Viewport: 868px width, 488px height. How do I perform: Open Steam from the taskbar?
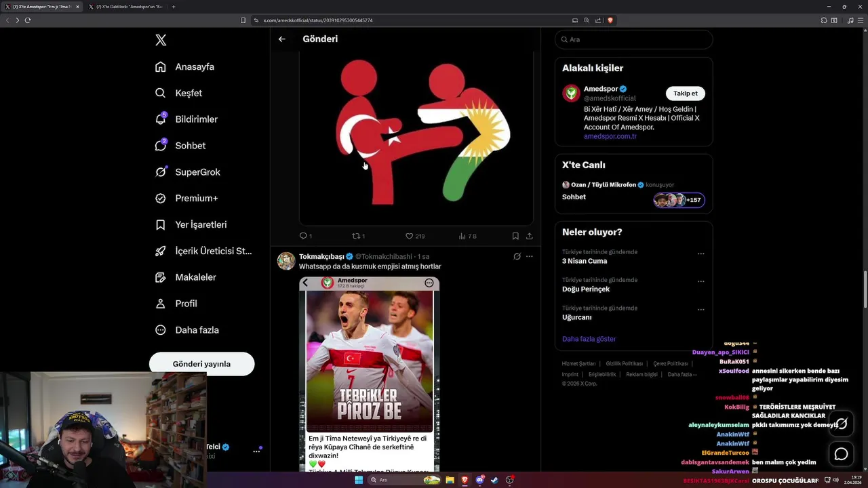494,480
